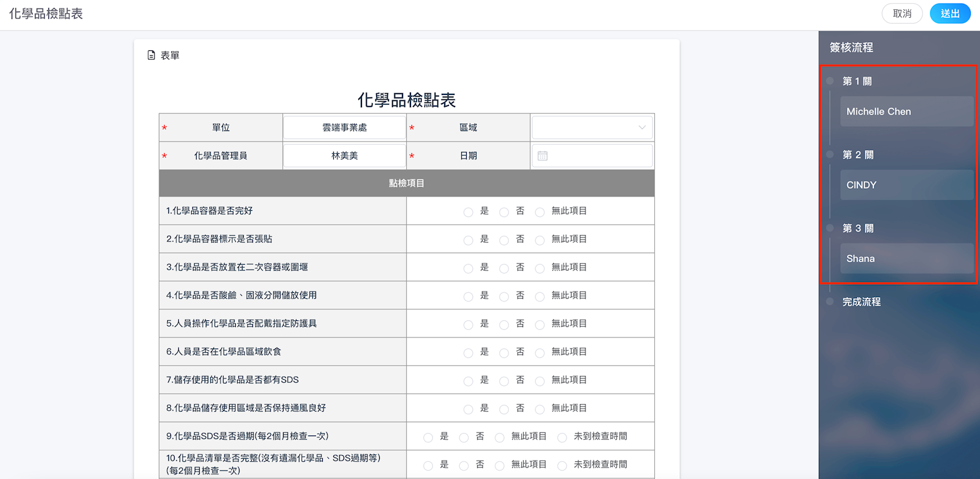Click the calendar icon in date field
The image size is (980, 479).
[542, 156]
